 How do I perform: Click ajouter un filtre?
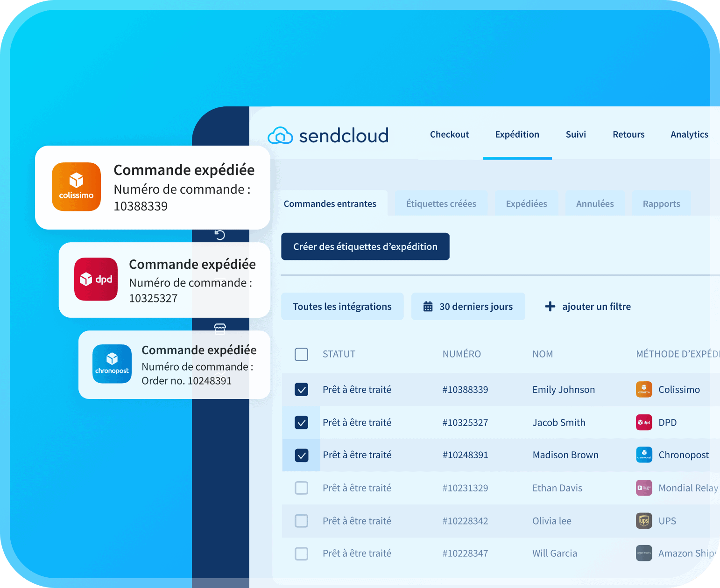click(596, 307)
